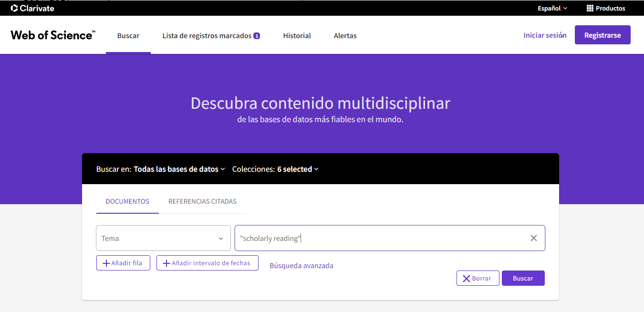The width and height of the screenshot is (644, 312).
Task: Open the Historial menu item
Action: (297, 36)
